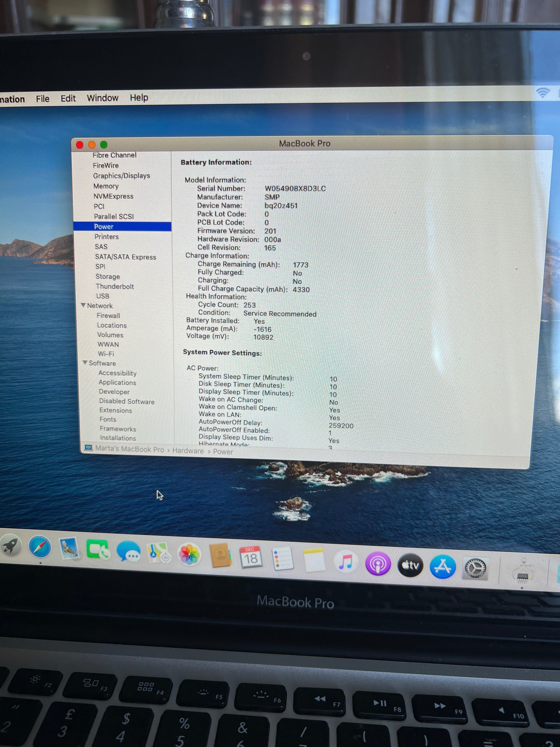The image size is (560, 747).
Task: Minimize the window with the yellow button
Action: [x=92, y=145]
